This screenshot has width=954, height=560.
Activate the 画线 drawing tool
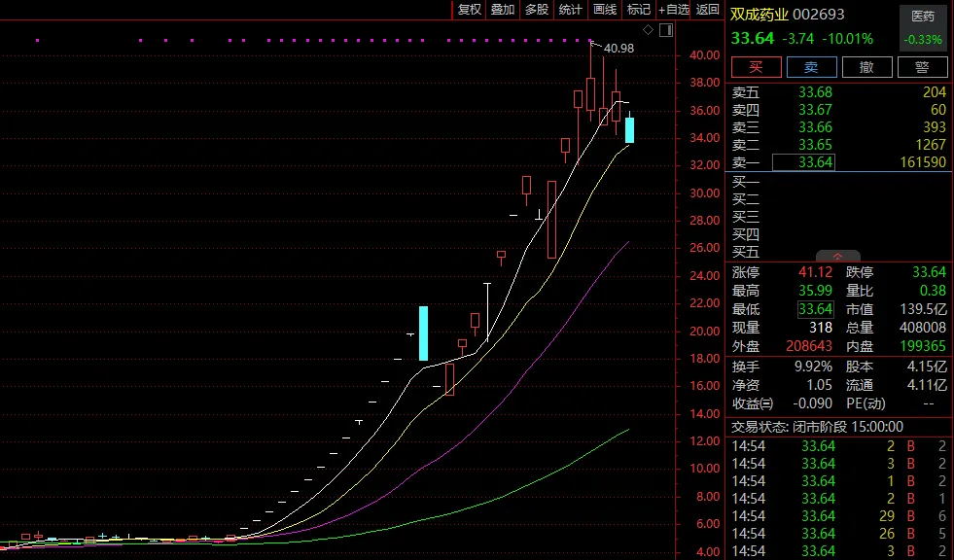tap(605, 10)
